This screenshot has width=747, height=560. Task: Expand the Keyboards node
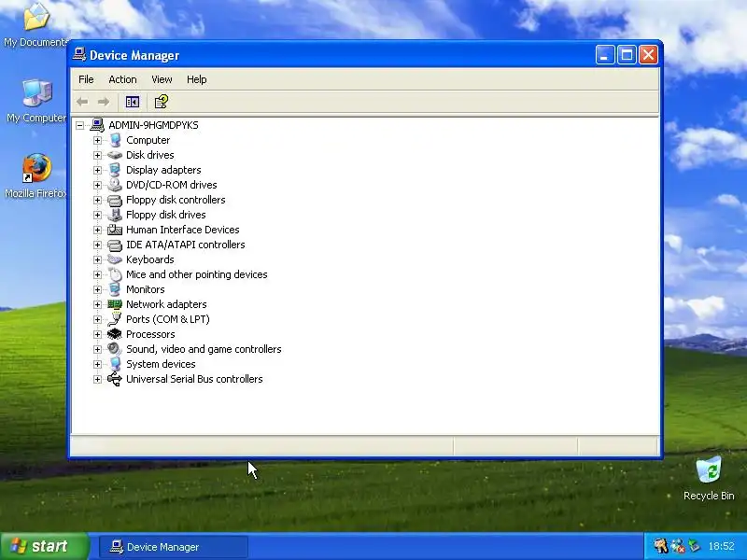point(98,259)
